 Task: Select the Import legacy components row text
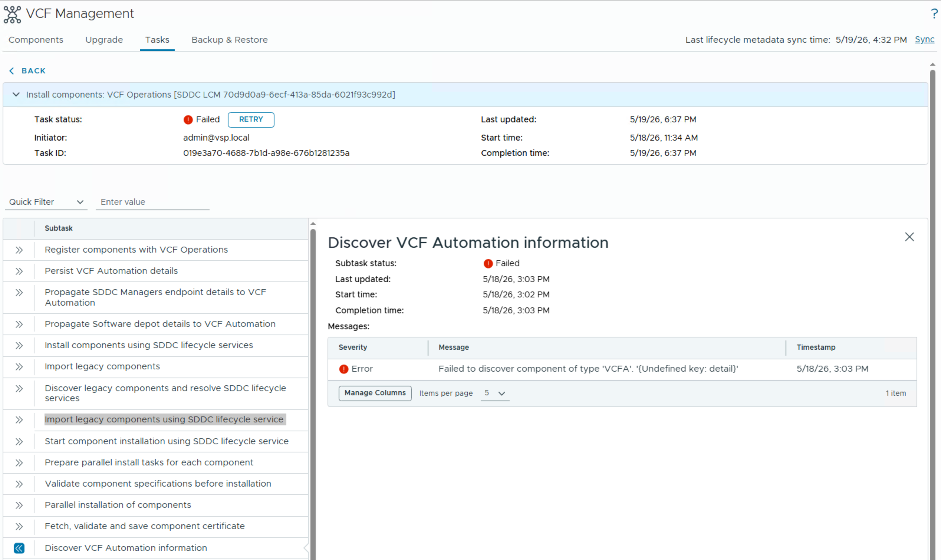click(102, 366)
